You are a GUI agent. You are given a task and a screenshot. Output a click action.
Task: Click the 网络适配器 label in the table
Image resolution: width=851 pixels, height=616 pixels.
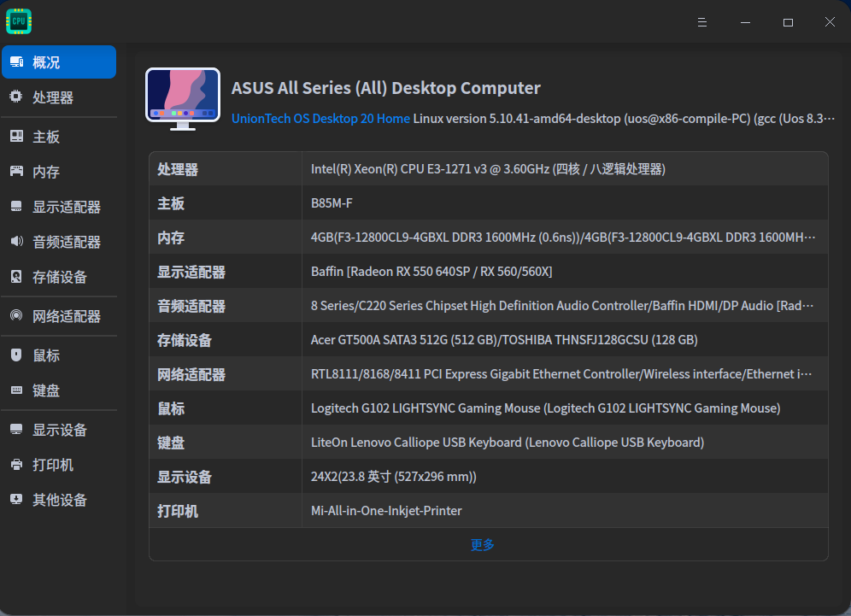191,374
